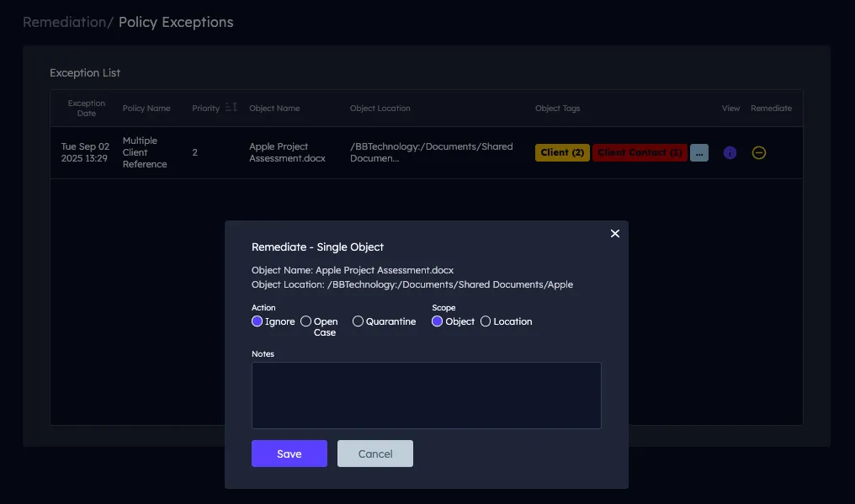Show more tags via ellipsis badge
Image resolution: width=855 pixels, height=504 pixels.
[699, 153]
